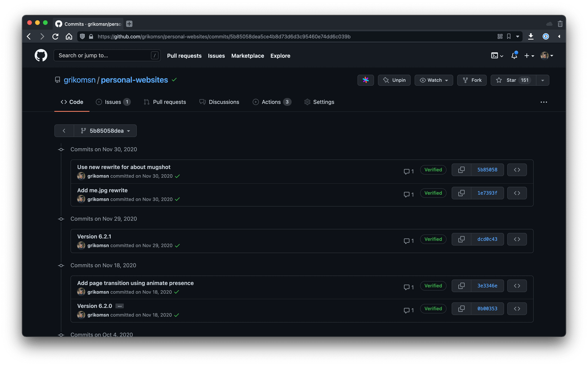Open the create new plus dropdown
588x366 pixels.
529,55
